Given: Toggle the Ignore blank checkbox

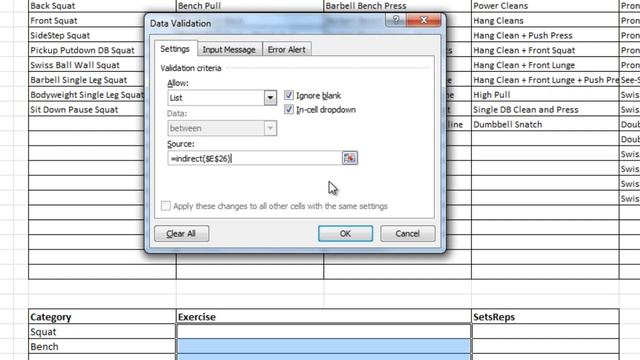Looking at the screenshot, I should click(x=289, y=95).
